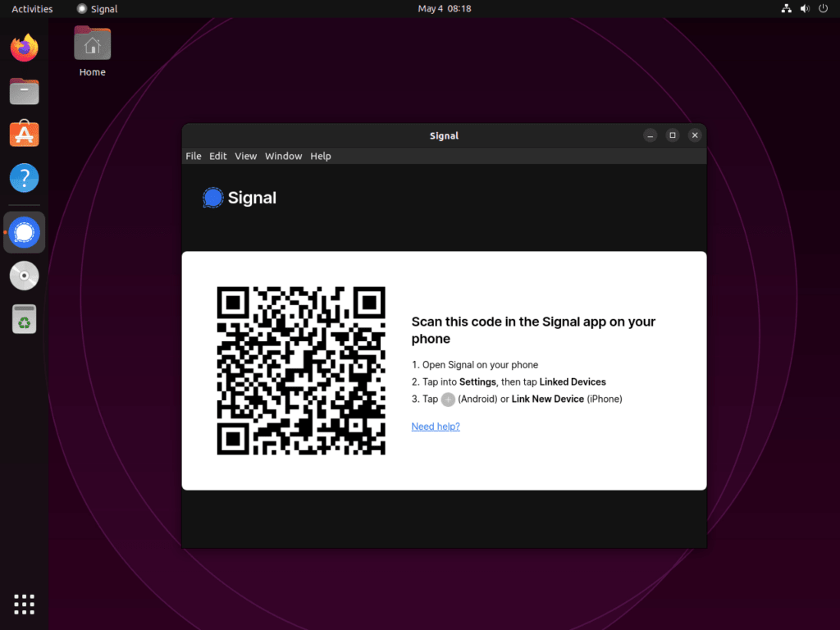Select the Signal icon in the dock
The image size is (840, 630).
[24, 232]
